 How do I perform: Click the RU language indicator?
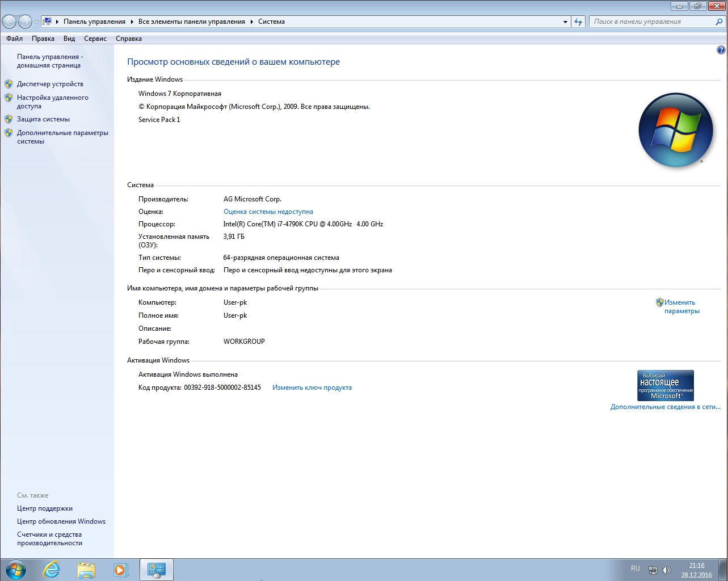coord(636,569)
